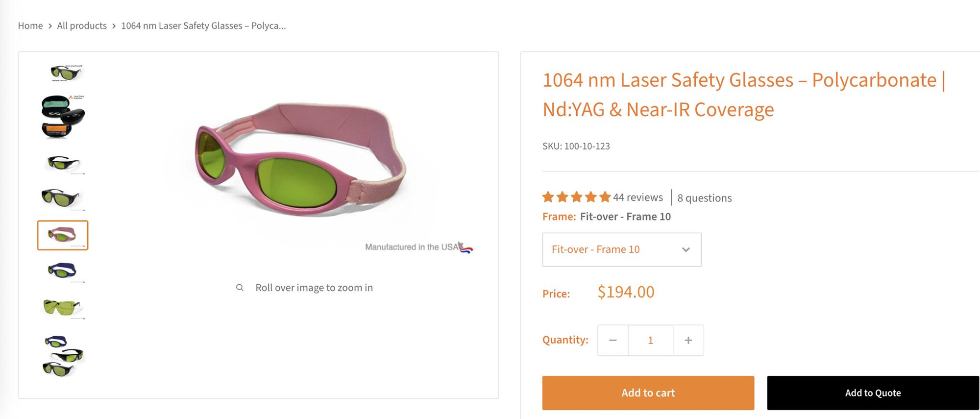Go to the Home breadcrumb link
Viewport: 980px width, 419px height.
pyautogui.click(x=30, y=25)
